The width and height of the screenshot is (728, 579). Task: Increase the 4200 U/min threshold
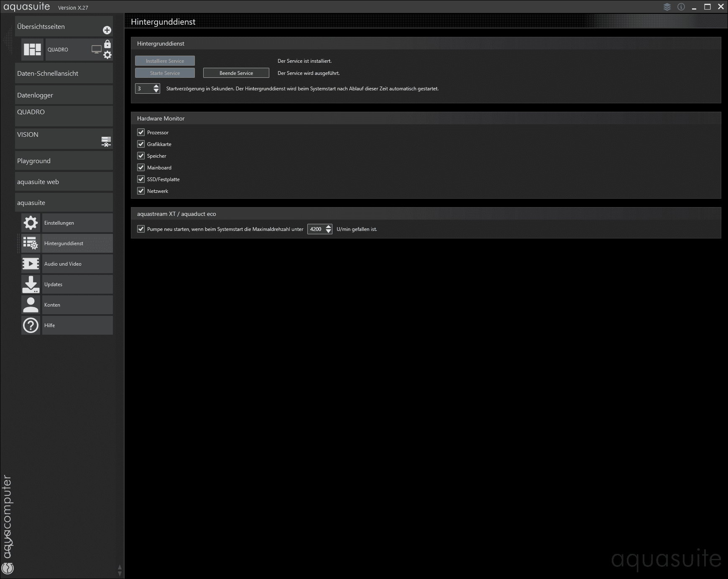[329, 227]
